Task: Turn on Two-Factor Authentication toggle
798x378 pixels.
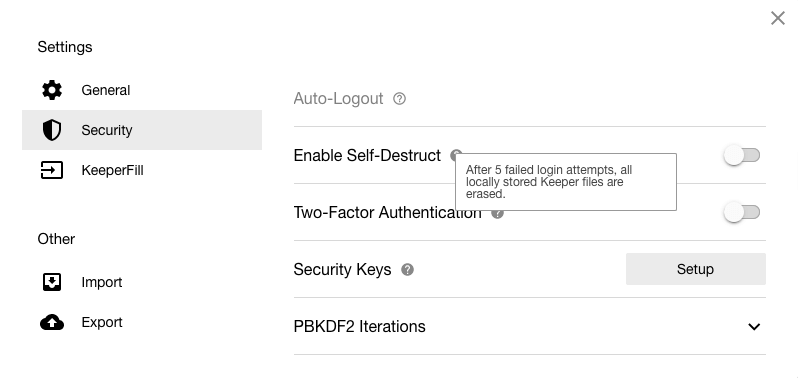Action: click(742, 212)
